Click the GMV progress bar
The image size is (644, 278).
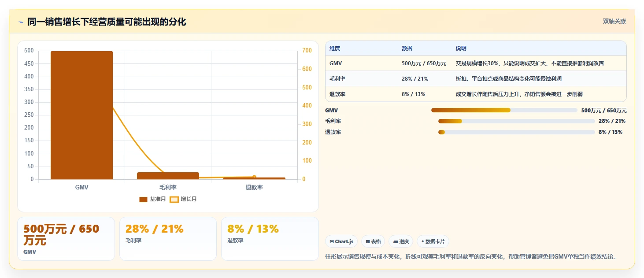click(504, 110)
